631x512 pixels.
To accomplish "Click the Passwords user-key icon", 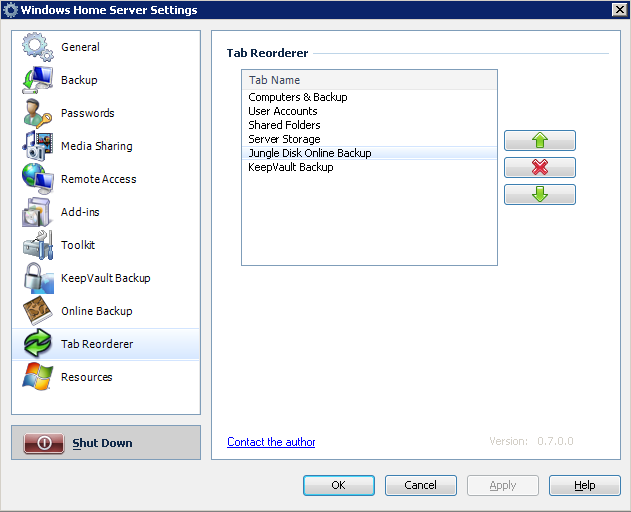I will [37, 113].
